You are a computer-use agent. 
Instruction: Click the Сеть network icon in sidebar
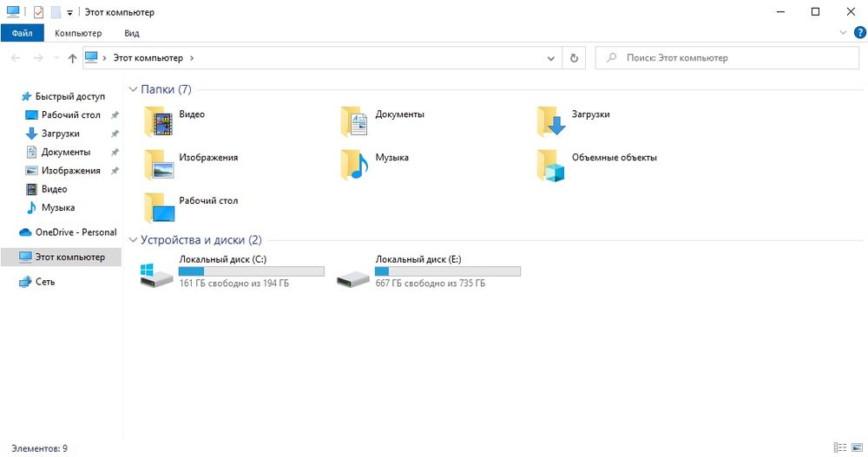pos(25,282)
